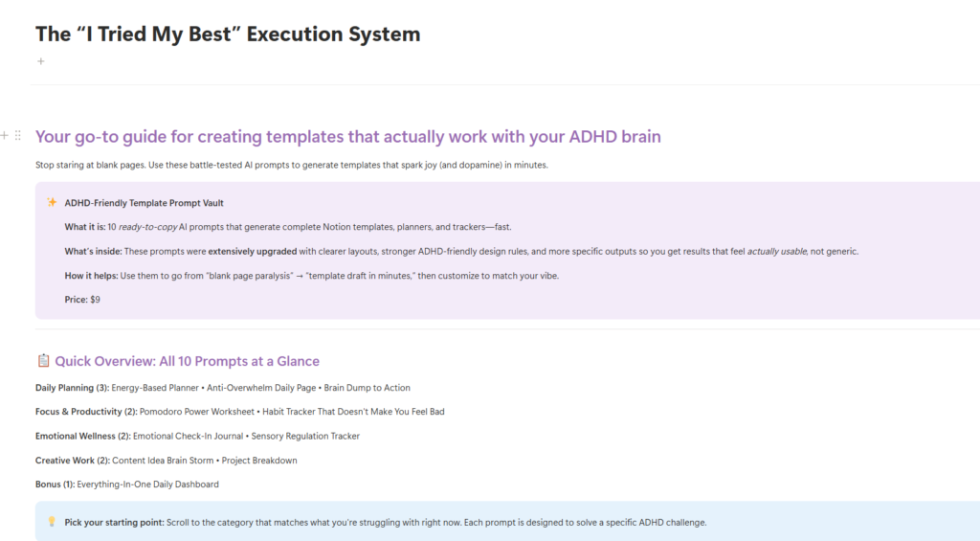Click the "What's inside" paragraph in the callout

click(461, 252)
